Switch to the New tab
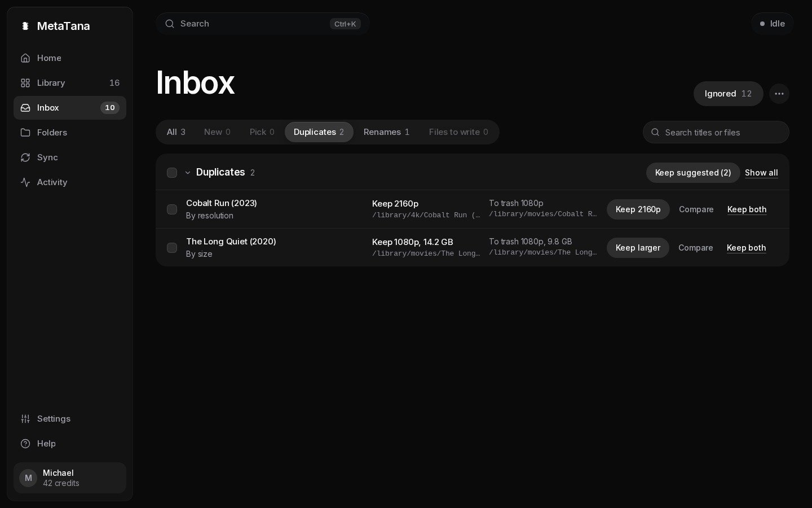Image resolution: width=812 pixels, height=508 pixels. point(217,132)
